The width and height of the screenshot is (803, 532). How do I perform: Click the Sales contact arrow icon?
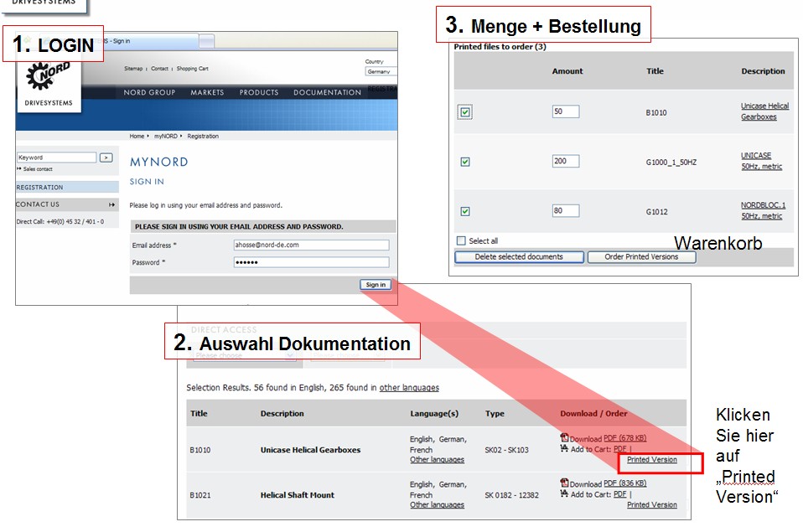point(19,168)
